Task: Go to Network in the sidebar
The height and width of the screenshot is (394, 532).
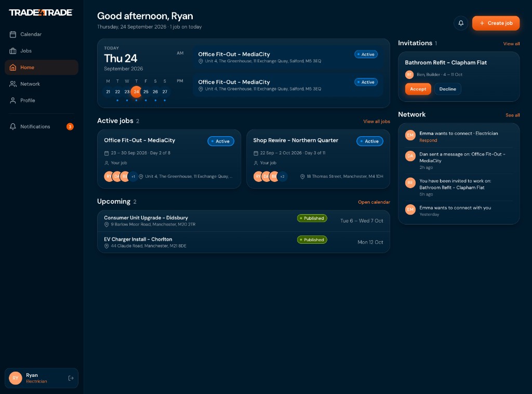Action: 42,84
